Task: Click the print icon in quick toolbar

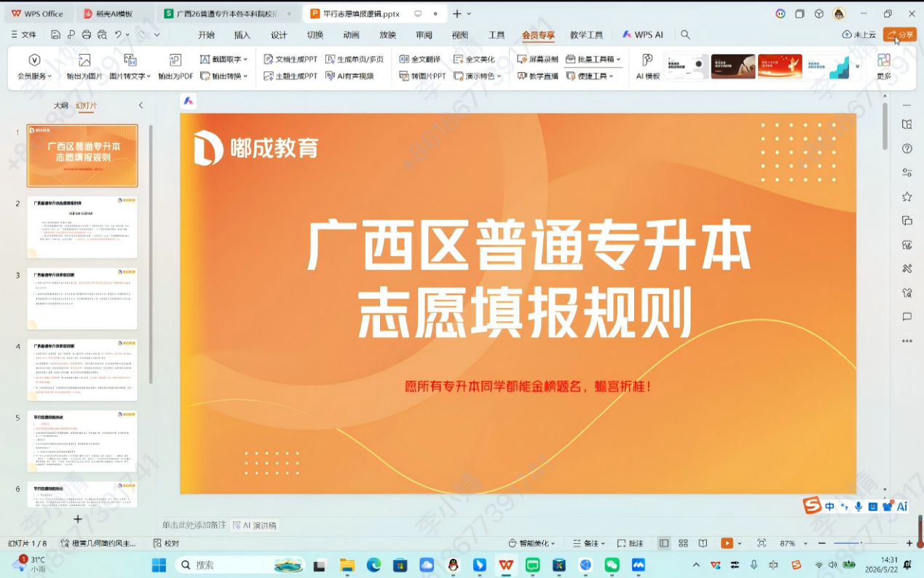Action: coord(87,34)
